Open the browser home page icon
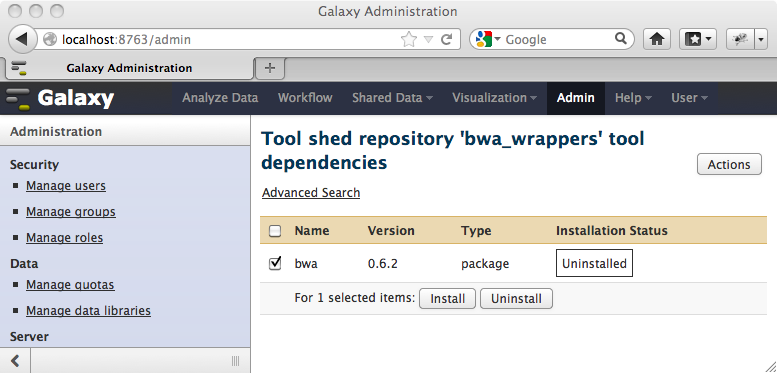This screenshot has width=777, height=373. 657,39
